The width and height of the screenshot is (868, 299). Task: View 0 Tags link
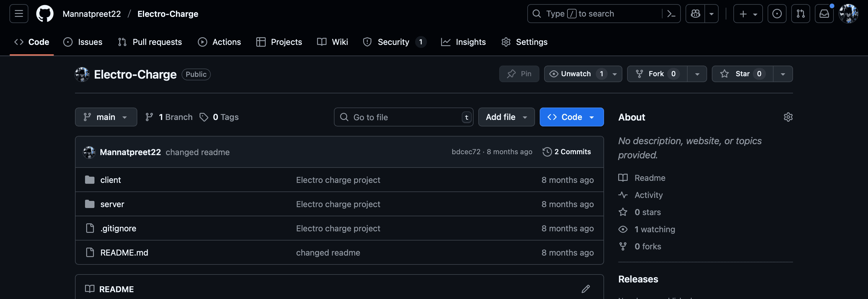click(x=219, y=117)
